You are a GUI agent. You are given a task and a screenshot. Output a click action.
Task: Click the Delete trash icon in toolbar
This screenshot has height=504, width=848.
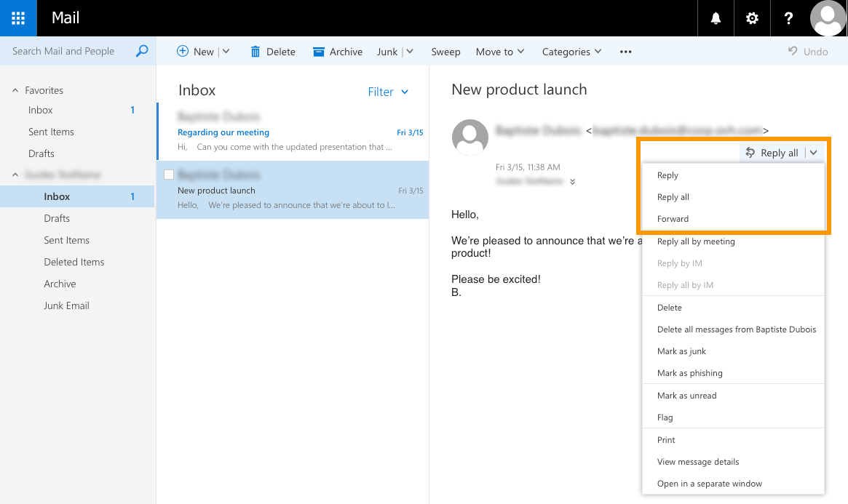[255, 52]
